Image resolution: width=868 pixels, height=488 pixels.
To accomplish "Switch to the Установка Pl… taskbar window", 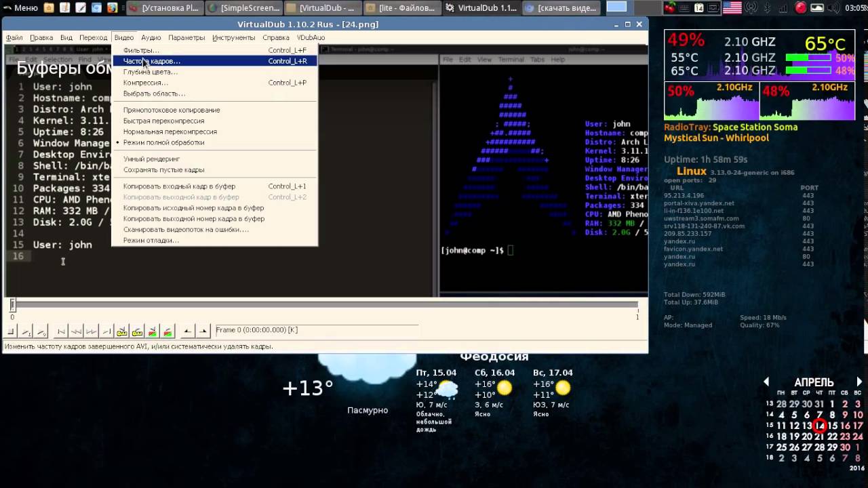I will point(164,8).
